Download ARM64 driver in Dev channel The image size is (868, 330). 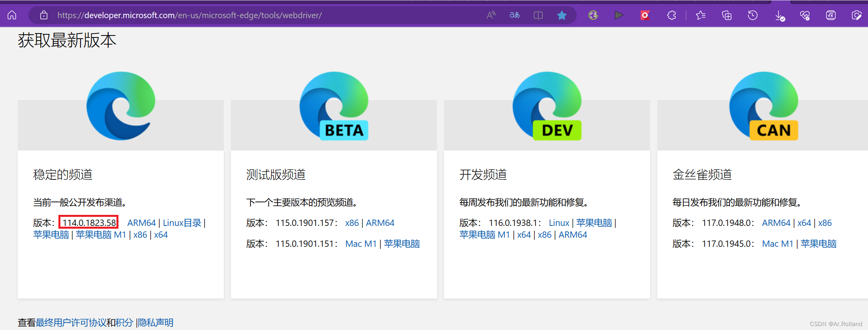(x=573, y=235)
